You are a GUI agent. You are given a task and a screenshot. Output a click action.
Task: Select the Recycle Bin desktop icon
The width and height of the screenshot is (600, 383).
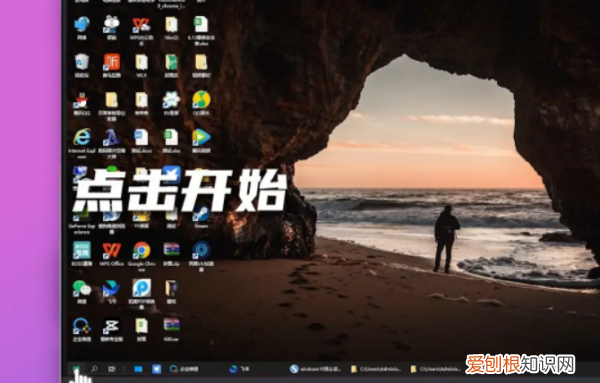tap(82, 65)
